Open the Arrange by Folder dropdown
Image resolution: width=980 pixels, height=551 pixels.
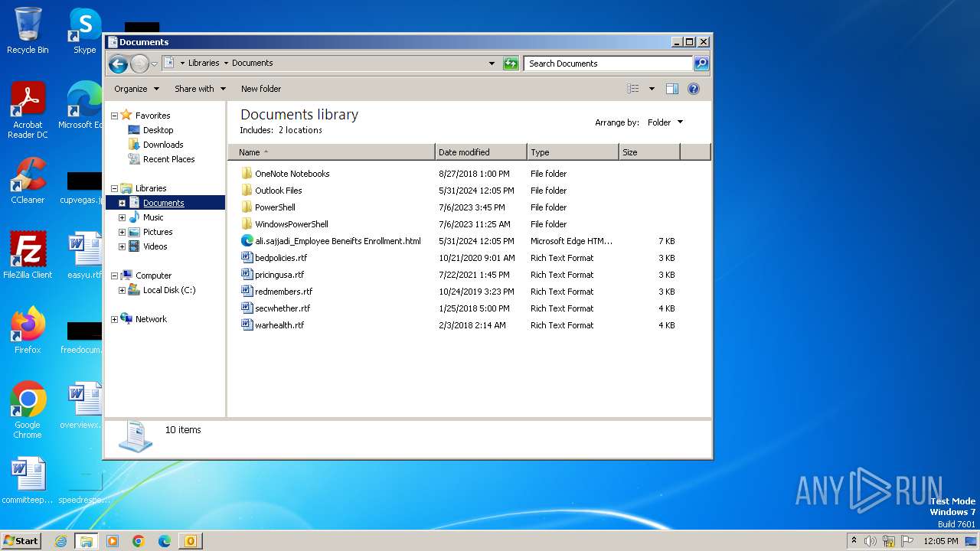tap(665, 122)
